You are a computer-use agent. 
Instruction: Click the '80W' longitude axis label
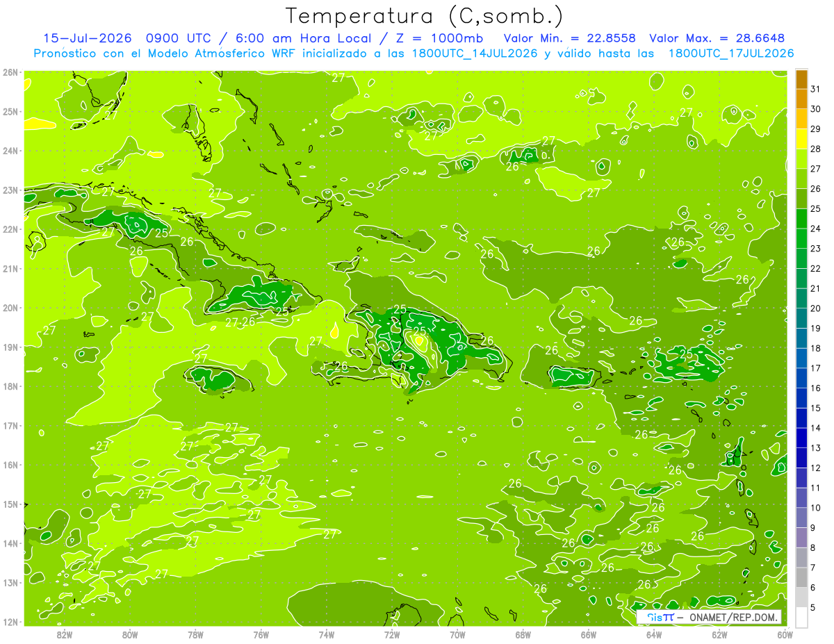[x=130, y=634]
